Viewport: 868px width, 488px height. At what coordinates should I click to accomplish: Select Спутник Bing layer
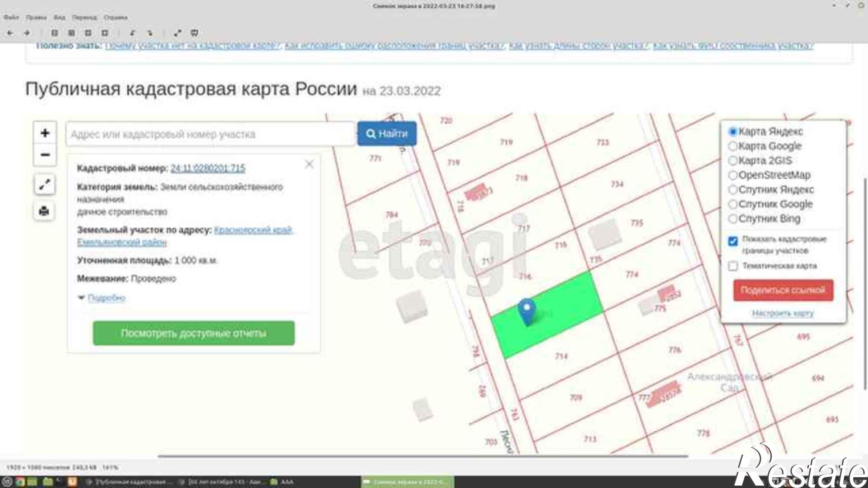pos(764,219)
